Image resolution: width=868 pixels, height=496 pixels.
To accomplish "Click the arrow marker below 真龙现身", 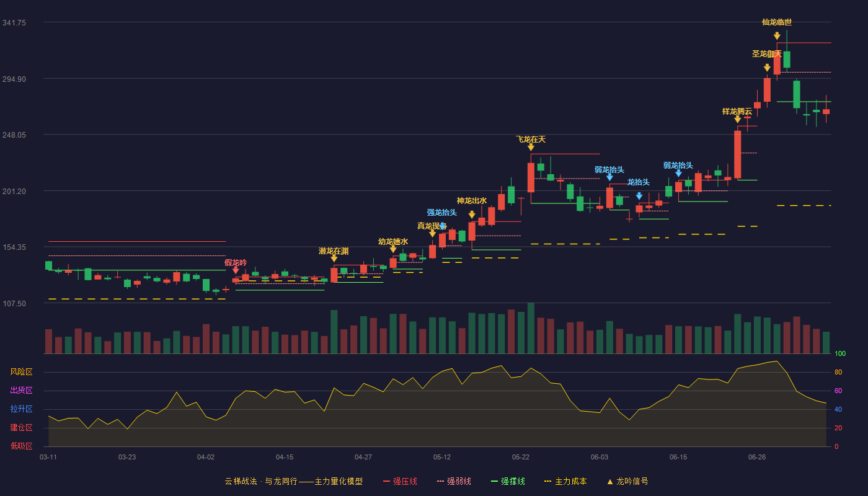I will [433, 234].
